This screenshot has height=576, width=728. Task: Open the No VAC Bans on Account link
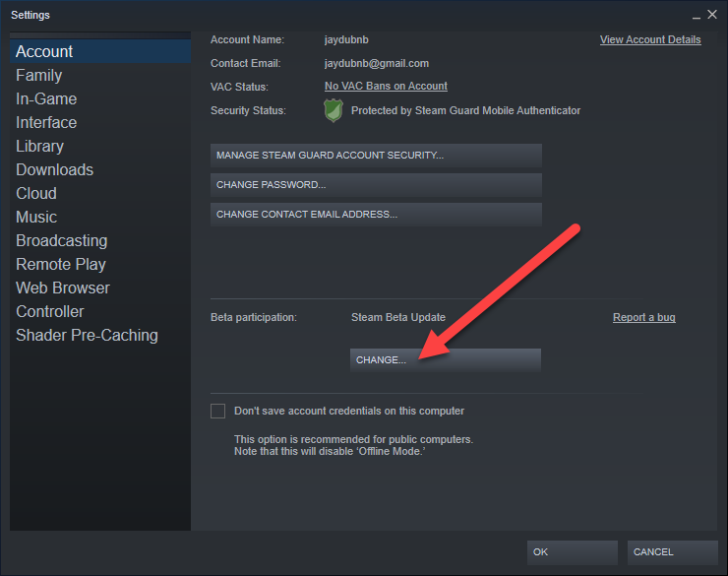(386, 86)
